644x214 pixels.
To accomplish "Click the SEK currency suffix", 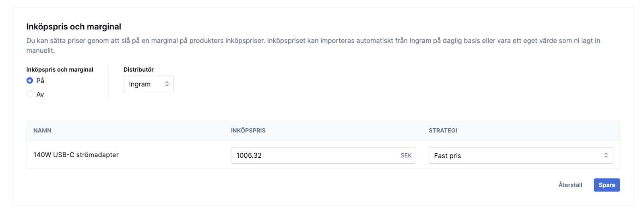I will point(406,156).
